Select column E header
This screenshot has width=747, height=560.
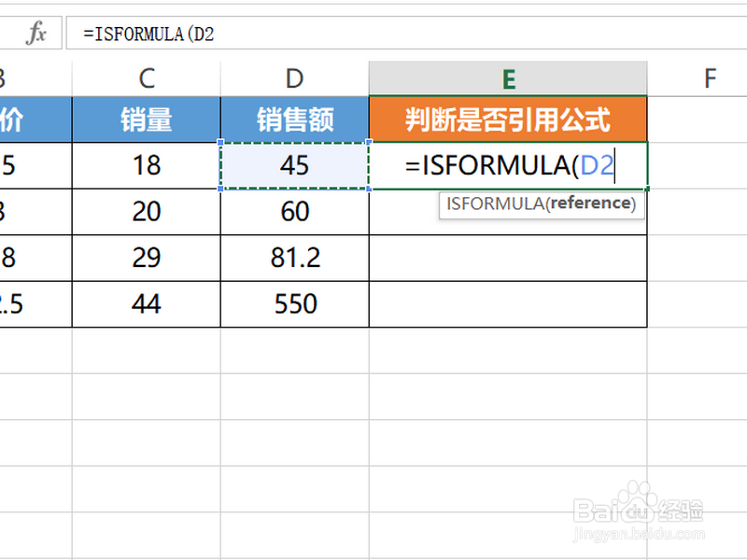508,78
